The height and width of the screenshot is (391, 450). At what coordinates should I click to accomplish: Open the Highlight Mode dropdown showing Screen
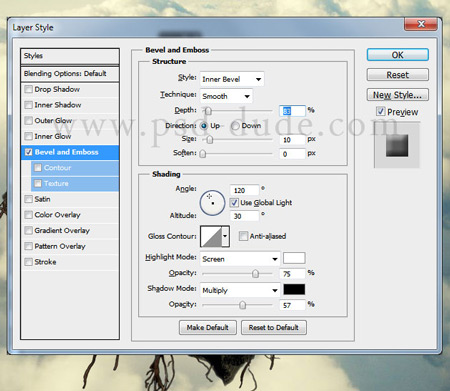240,259
